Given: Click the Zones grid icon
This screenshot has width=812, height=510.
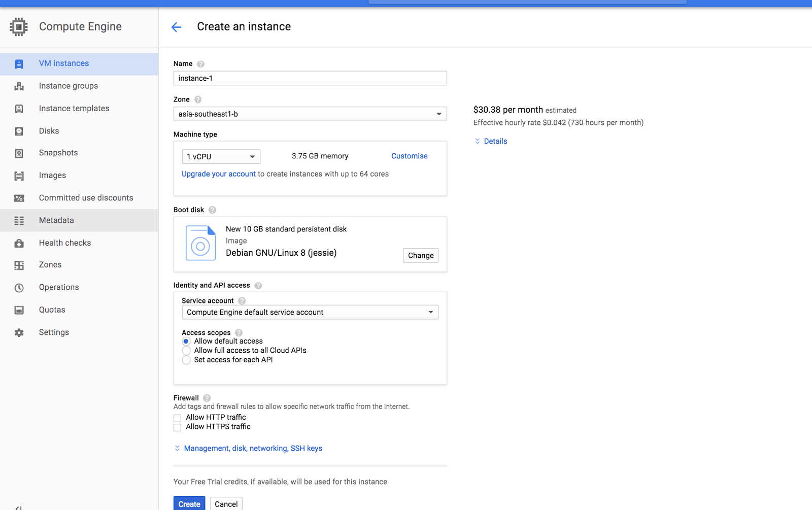Looking at the screenshot, I should click(19, 265).
